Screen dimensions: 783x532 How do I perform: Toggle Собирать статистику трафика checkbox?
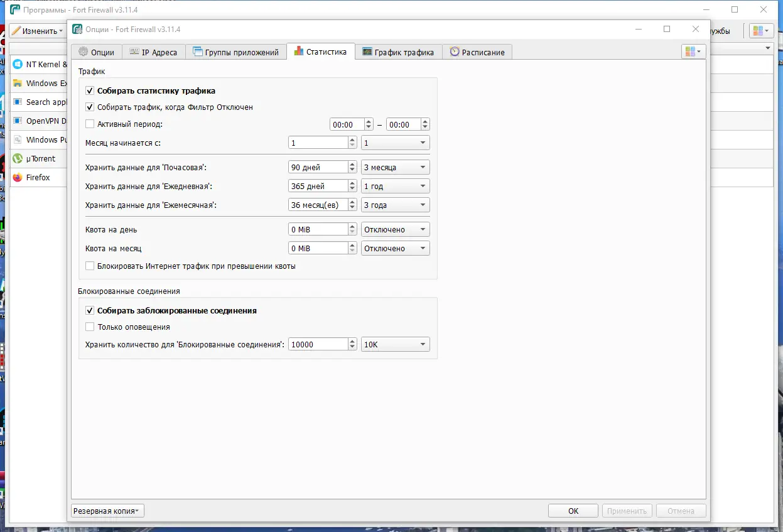90,91
